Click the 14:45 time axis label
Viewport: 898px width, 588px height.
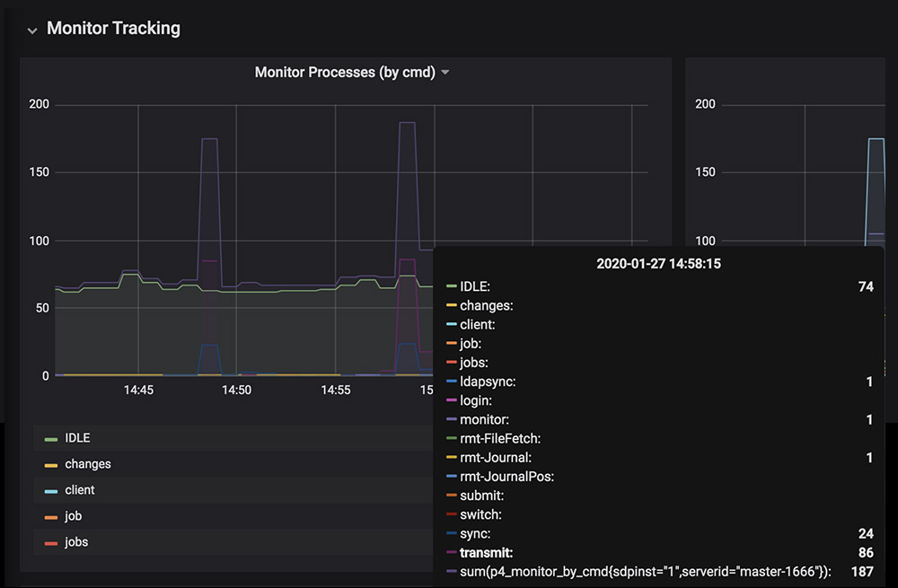[x=138, y=391]
